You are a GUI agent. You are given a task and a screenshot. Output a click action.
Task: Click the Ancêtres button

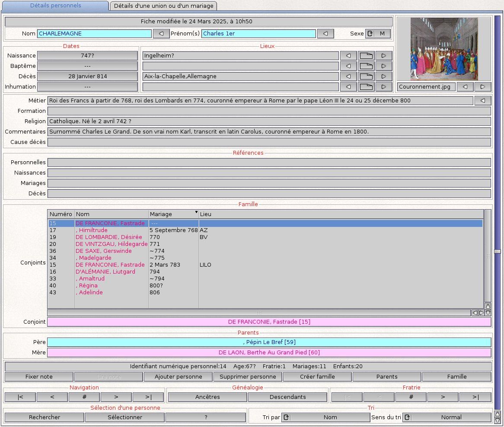pos(207,397)
